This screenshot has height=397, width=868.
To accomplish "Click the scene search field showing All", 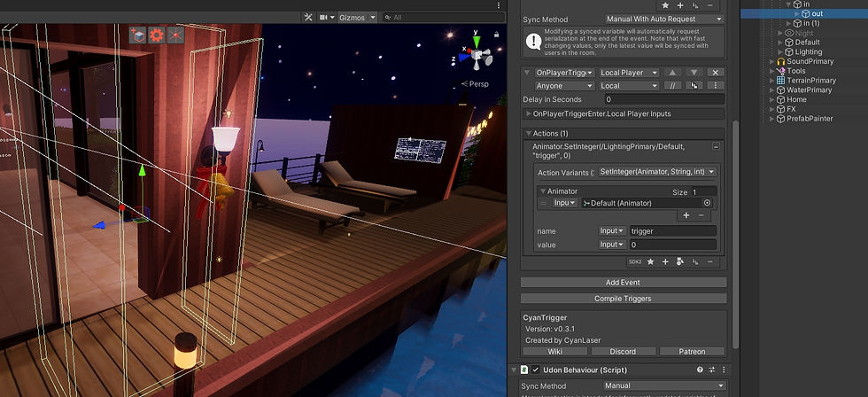I will (444, 17).
